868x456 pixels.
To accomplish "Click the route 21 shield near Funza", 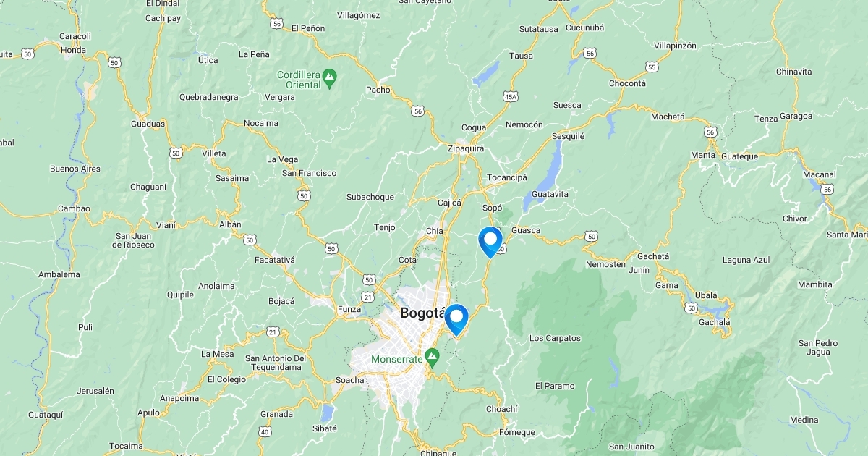I will (x=368, y=297).
